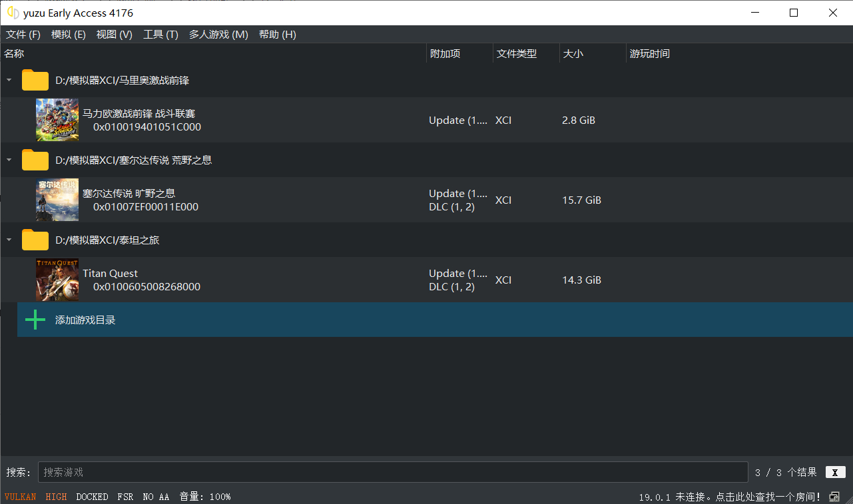Collapse the 塞尔达传说 荒野之息 folder arrow
The height and width of the screenshot is (504, 853).
point(9,160)
